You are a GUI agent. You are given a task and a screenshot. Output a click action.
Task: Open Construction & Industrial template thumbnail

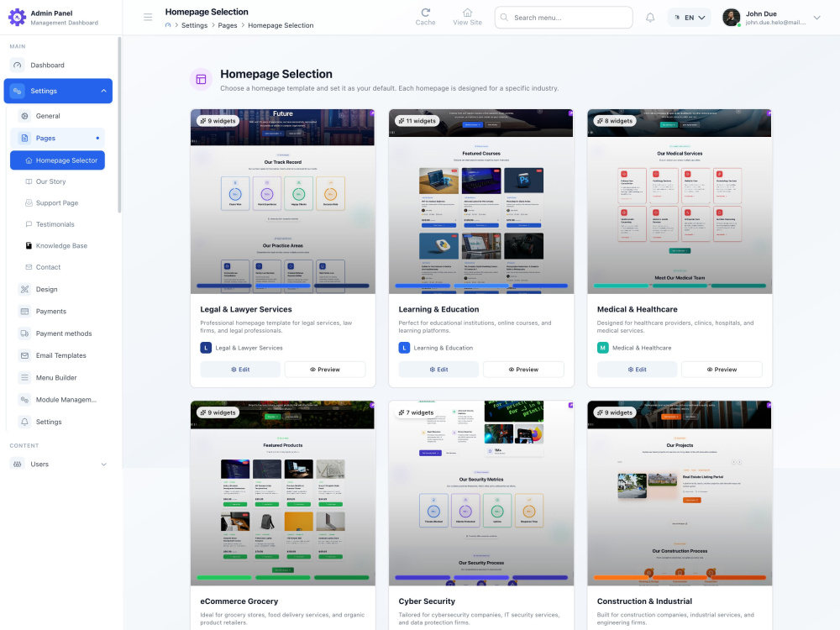click(x=680, y=493)
